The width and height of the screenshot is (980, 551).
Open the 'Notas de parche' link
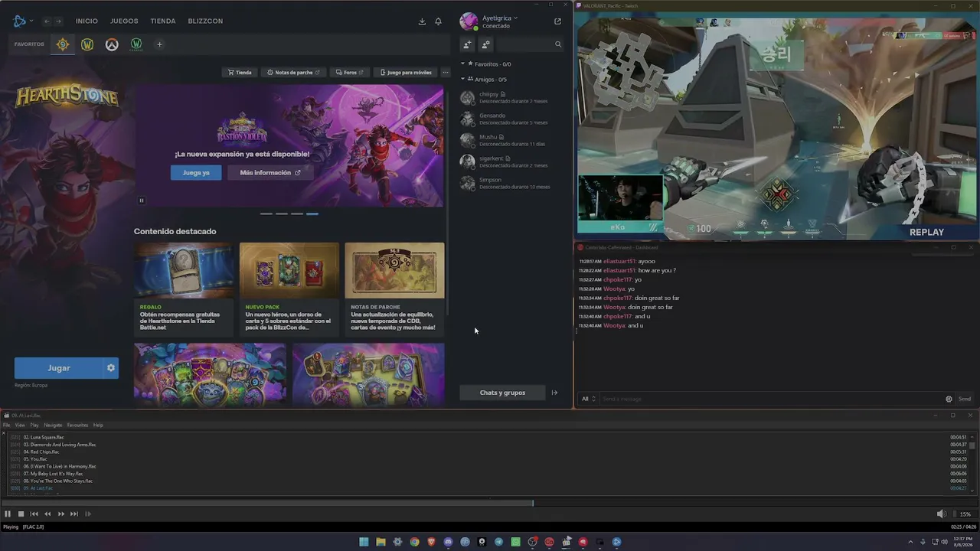pyautogui.click(x=293, y=73)
